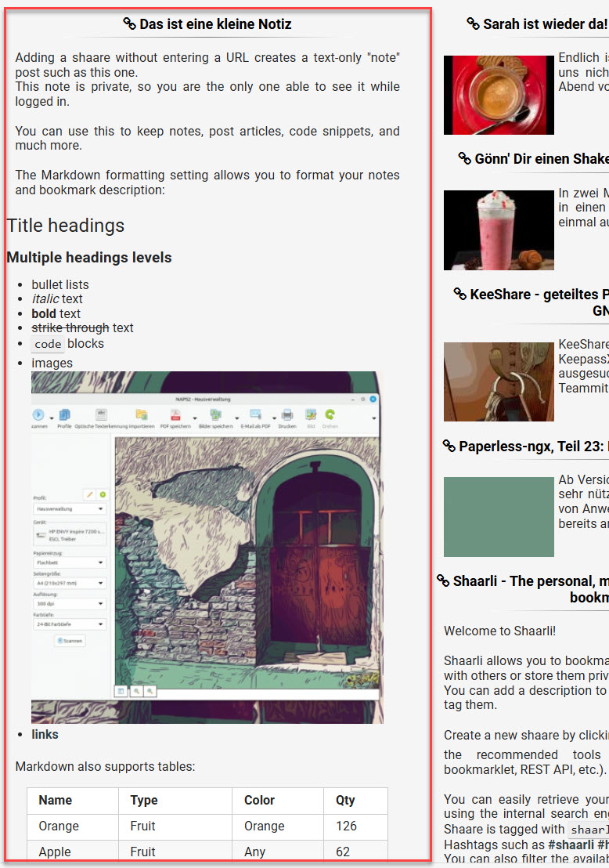The height and width of the screenshot is (868, 609).
Task: Open the Hausverwaltung profile dropdown
Action: [70, 508]
